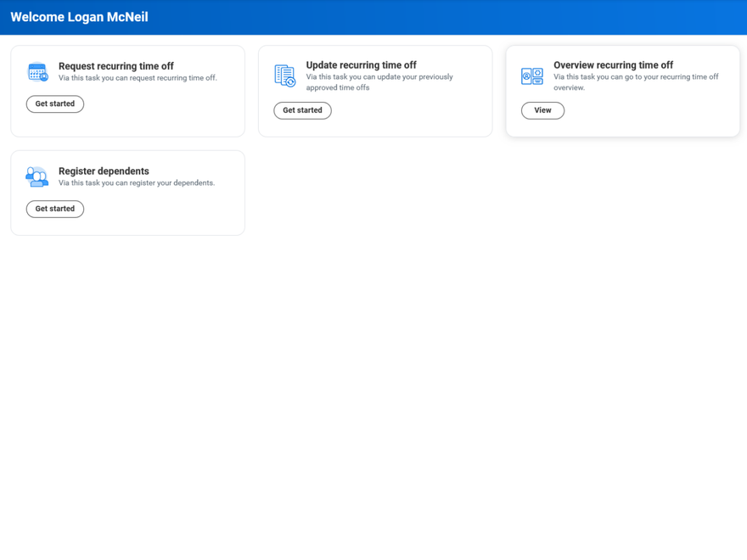Open the Overview recurring time off card title
This screenshot has width=747, height=560.
pos(614,65)
